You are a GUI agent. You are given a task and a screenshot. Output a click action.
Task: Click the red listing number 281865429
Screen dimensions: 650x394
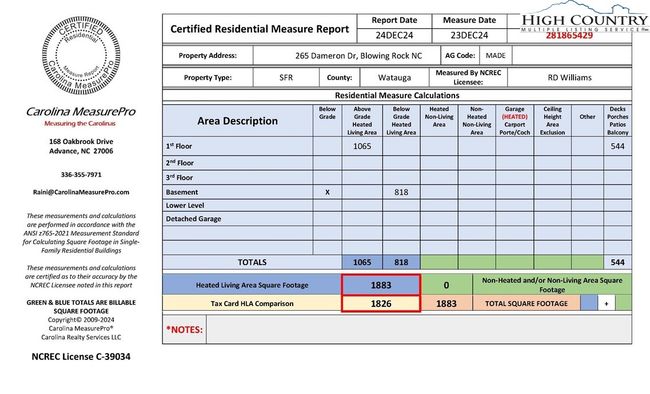coord(569,35)
